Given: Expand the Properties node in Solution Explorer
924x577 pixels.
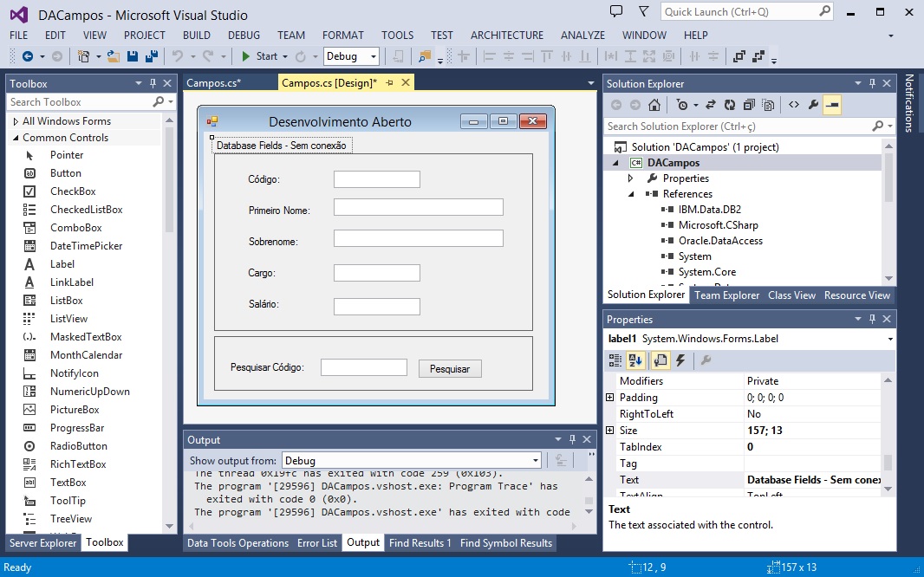Looking at the screenshot, I should 631,178.
